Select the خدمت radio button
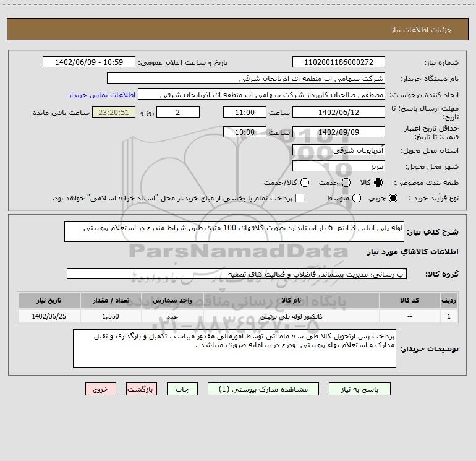The height and width of the screenshot is (461, 476). click(346, 183)
